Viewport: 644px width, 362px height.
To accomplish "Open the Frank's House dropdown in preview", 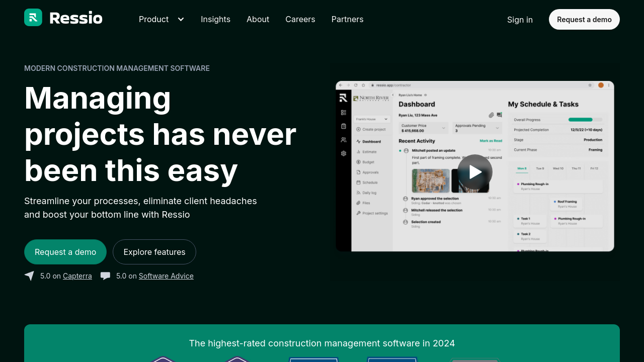I will pyautogui.click(x=371, y=119).
